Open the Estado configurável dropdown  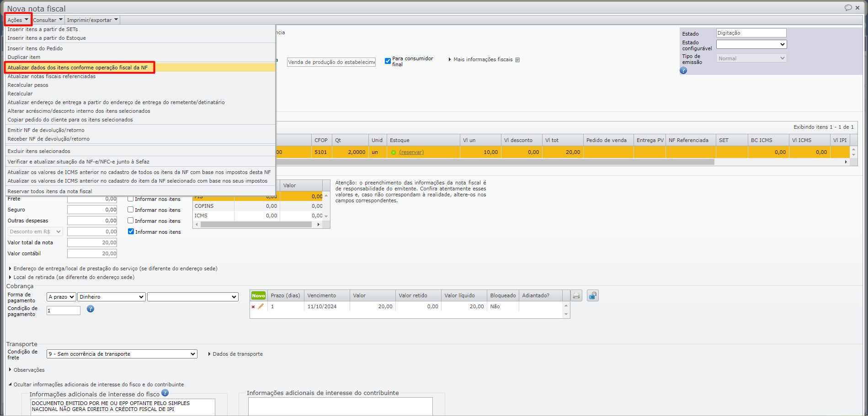[x=751, y=44]
